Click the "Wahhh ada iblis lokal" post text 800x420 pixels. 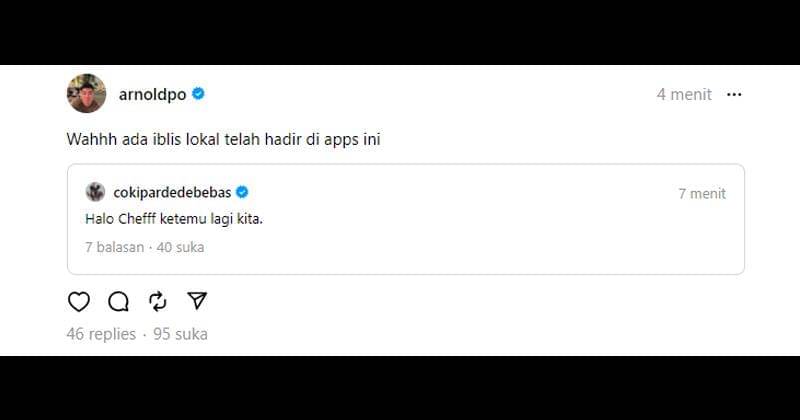(223, 140)
